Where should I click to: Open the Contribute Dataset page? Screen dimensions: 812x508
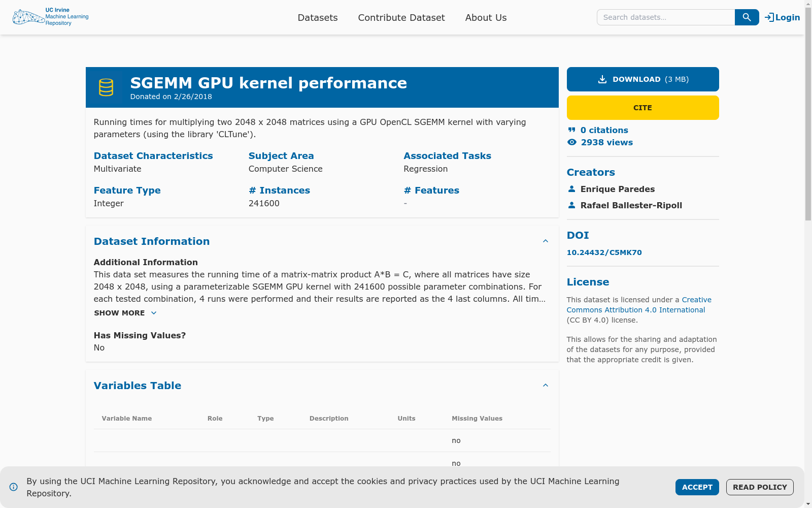401,17
